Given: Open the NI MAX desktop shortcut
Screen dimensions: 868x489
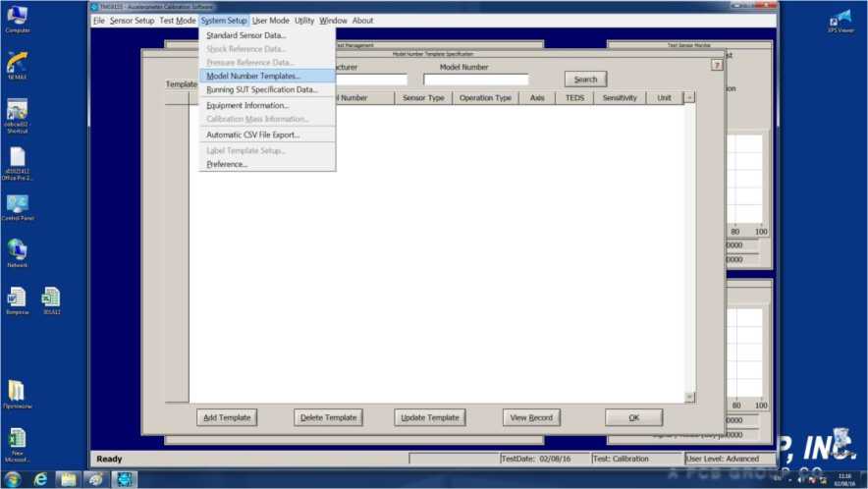Looking at the screenshot, I should tap(17, 63).
